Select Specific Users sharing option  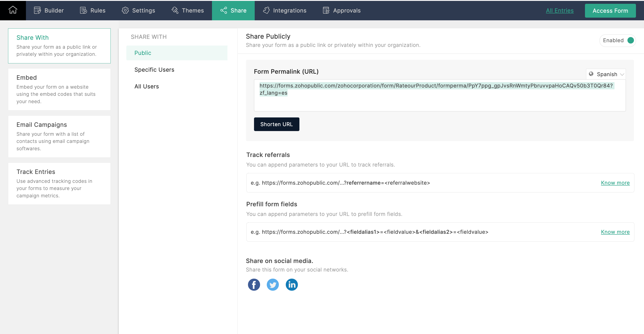click(x=154, y=70)
